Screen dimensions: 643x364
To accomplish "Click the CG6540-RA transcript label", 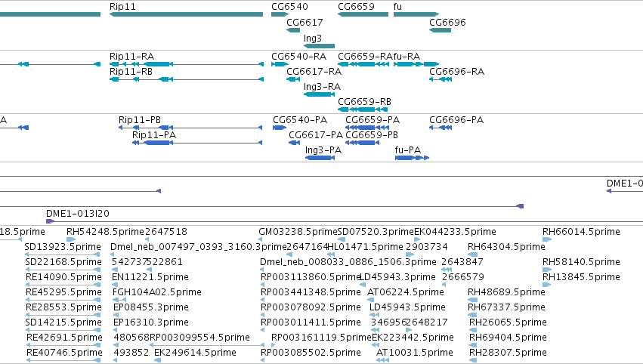I will [x=299, y=56].
